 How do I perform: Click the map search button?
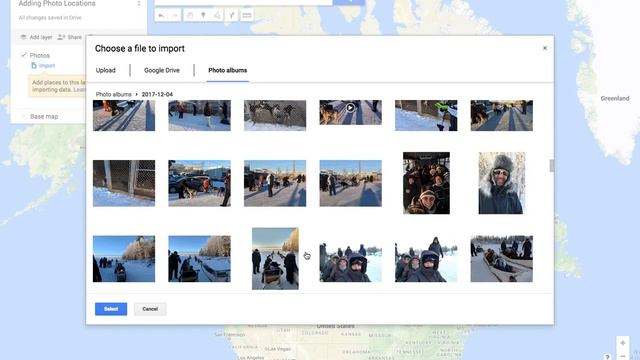click(x=349, y=2)
